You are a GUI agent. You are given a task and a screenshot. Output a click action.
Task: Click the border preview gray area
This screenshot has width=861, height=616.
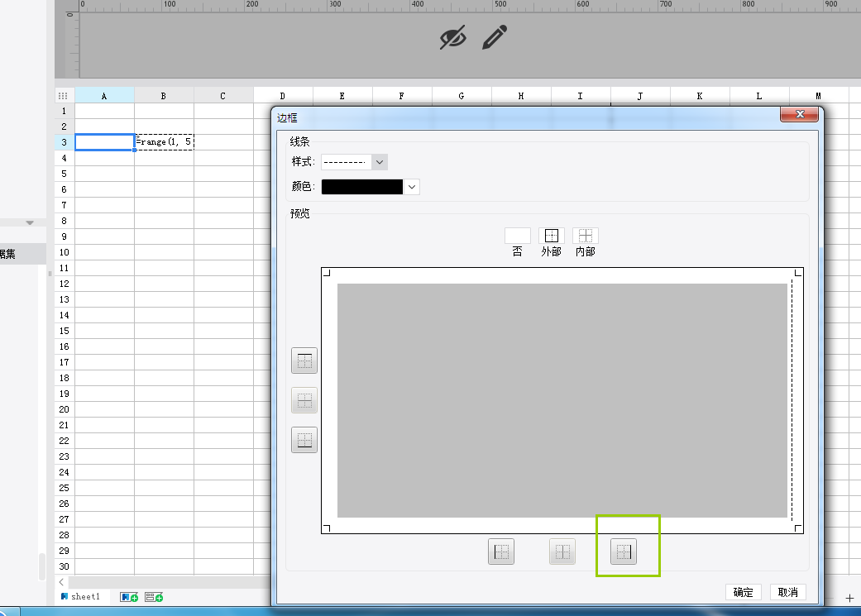point(562,400)
